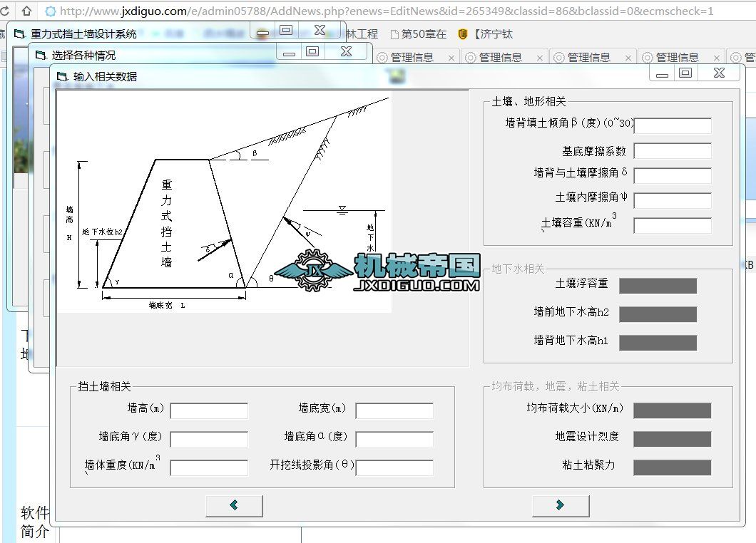This screenshot has height=543, width=756.
Task: Switch to the fourth 管理信息 tab
Action: (677, 58)
